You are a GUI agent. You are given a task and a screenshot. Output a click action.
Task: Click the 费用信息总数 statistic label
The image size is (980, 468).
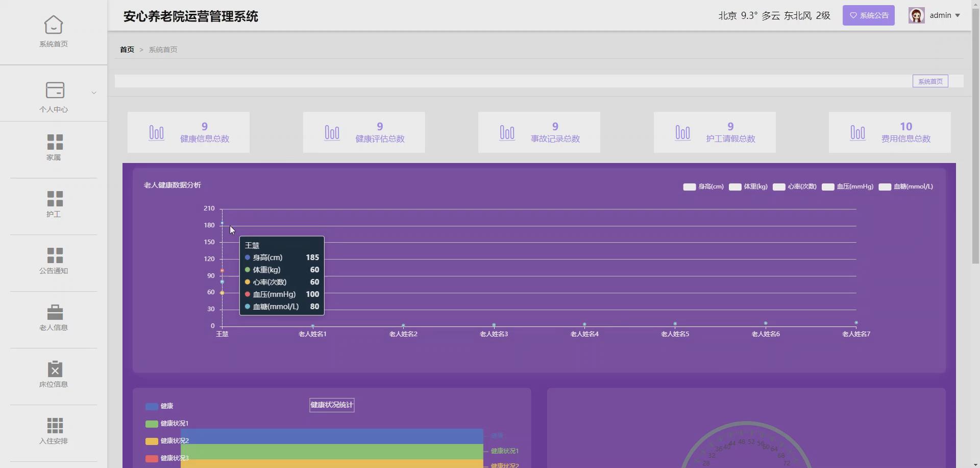tap(906, 139)
